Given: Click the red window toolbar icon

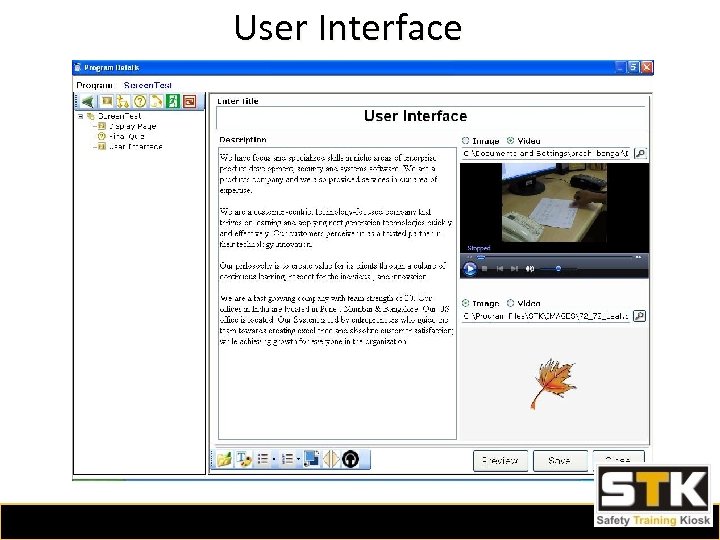Looking at the screenshot, I should pyautogui.click(x=190, y=101).
